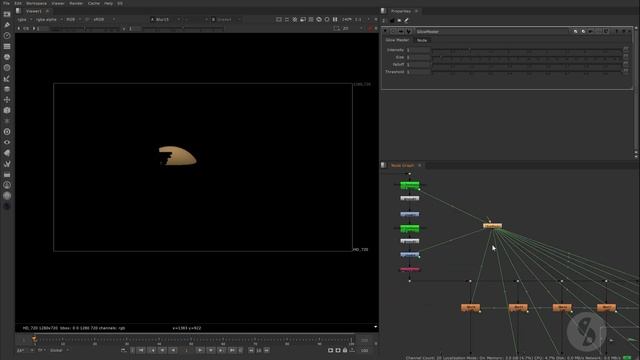Open the Draw nodes toolbar menu
This screenshot has height=360, width=640.
click(7, 25)
